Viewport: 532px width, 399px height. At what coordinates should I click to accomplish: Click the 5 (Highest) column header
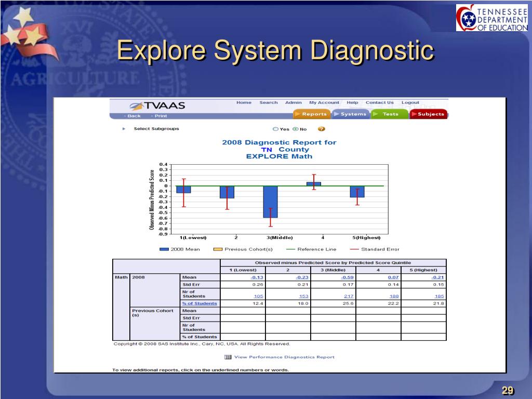[x=423, y=270]
